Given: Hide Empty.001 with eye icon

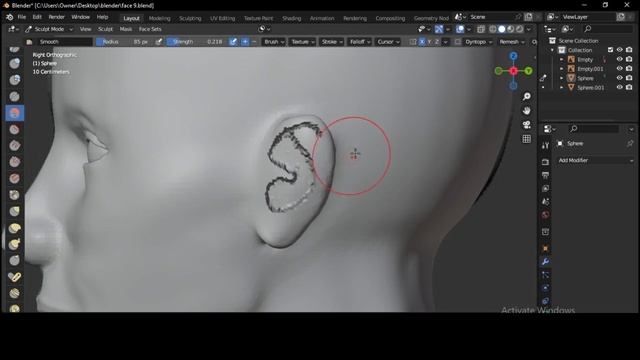Looking at the screenshot, I should [x=620, y=69].
